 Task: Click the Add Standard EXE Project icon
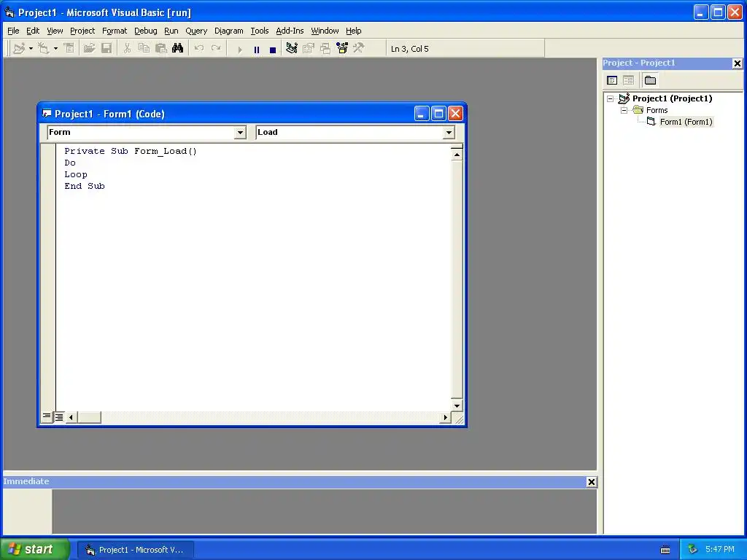click(x=19, y=49)
